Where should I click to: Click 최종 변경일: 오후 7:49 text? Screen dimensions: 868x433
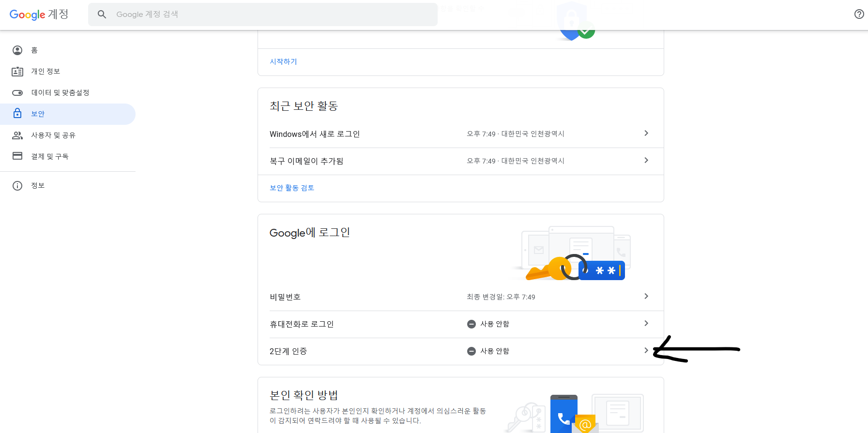pyautogui.click(x=501, y=297)
